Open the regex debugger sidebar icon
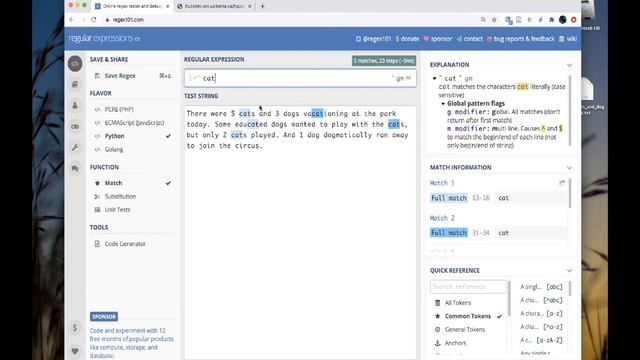 (75, 127)
